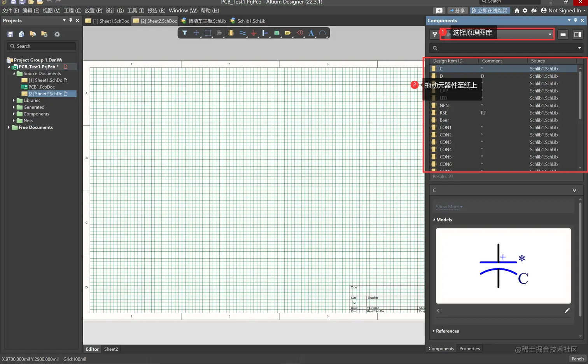This screenshot has width=588, height=364.
Task: Click the 分享 share button
Action: pyautogui.click(x=457, y=10)
